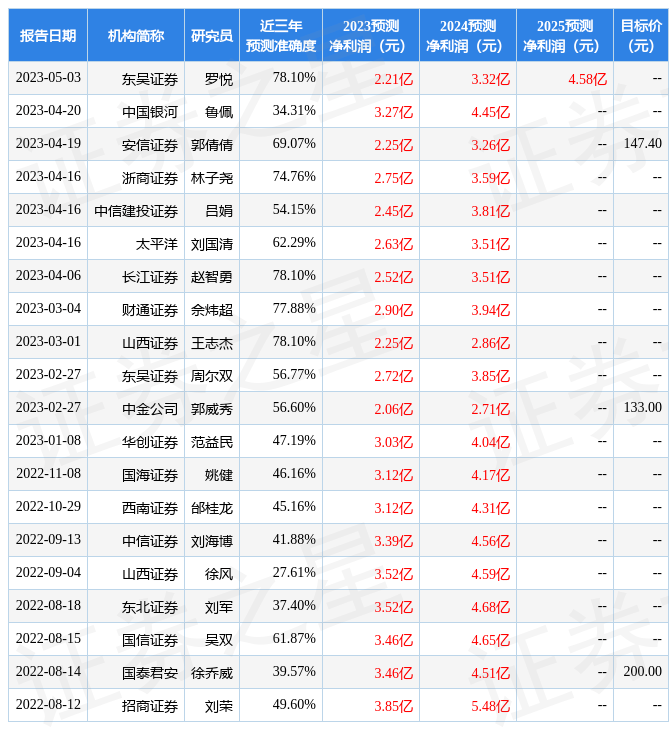Click researcher 徐风

point(219,575)
